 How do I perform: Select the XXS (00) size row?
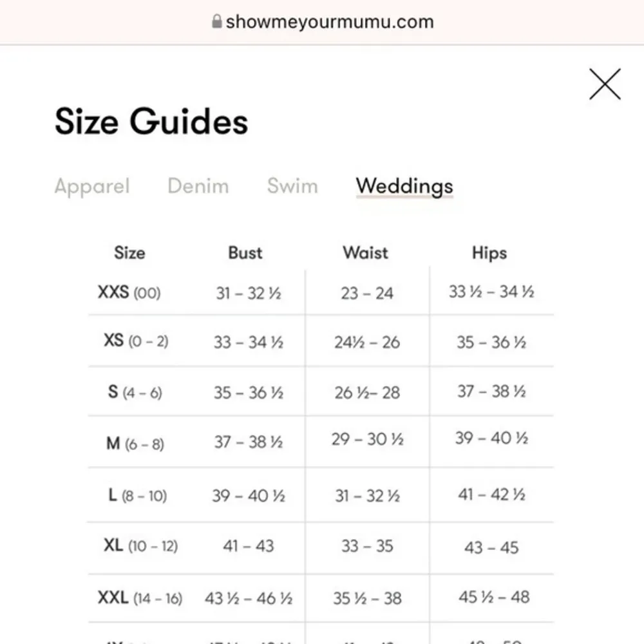pos(129,292)
